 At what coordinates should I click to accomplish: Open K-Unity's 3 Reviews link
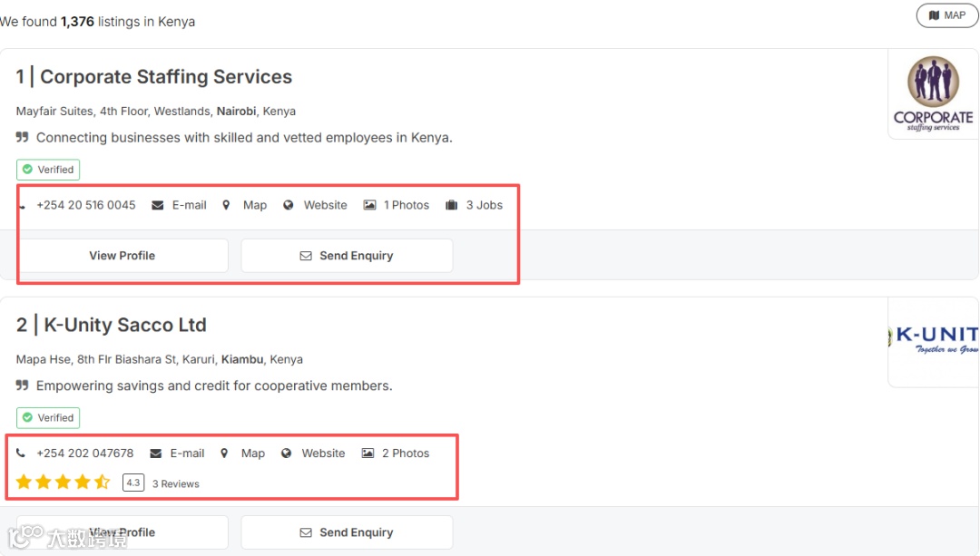pyautogui.click(x=176, y=483)
